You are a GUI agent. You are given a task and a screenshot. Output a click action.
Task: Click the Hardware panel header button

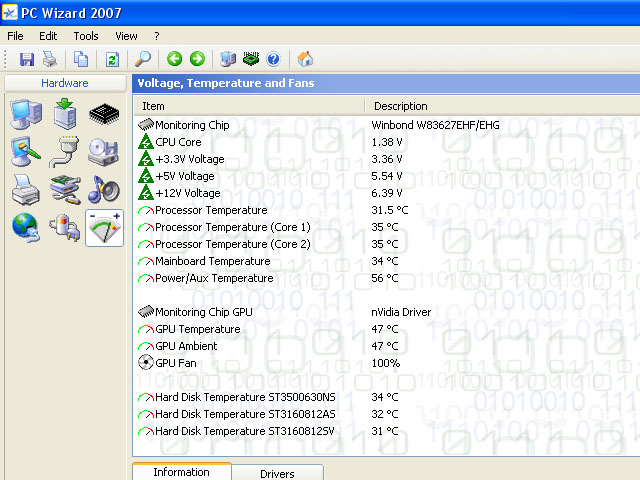click(x=65, y=83)
